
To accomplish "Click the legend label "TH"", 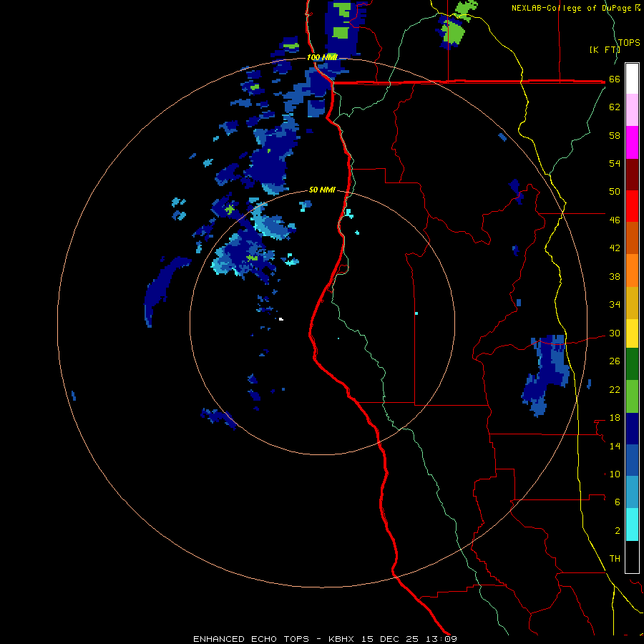I will 615,558.
